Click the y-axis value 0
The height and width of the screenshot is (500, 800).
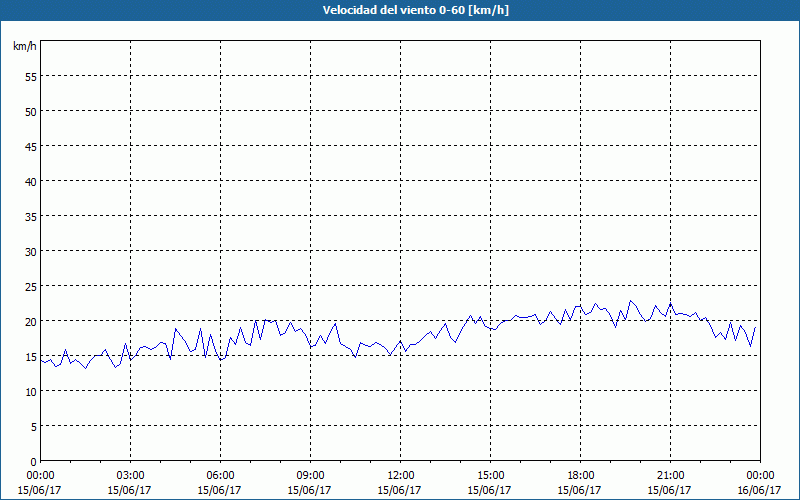[x=34, y=462]
